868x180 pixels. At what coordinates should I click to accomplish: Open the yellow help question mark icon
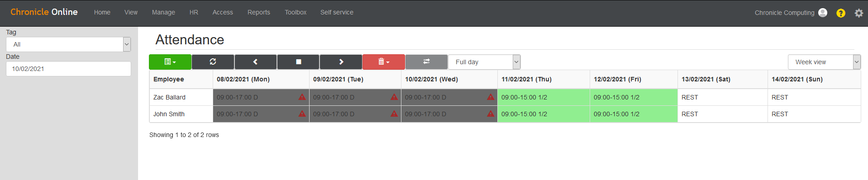pos(841,13)
